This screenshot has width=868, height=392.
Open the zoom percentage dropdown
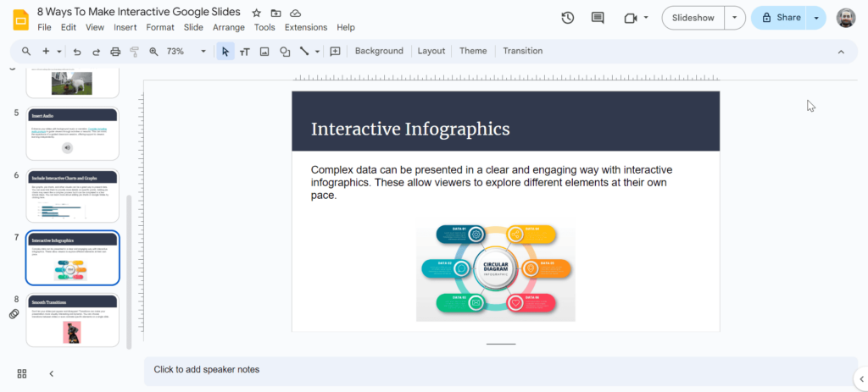click(203, 52)
